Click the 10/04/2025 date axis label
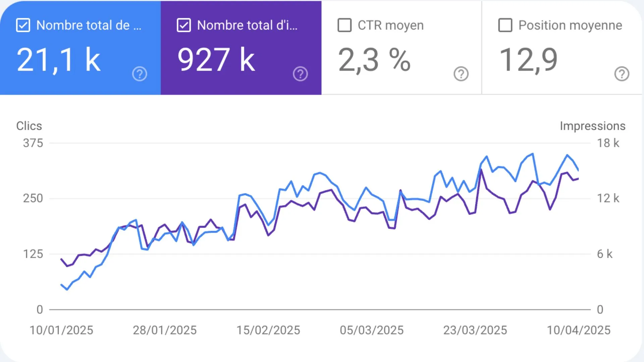The image size is (644, 362). click(579, 330)
